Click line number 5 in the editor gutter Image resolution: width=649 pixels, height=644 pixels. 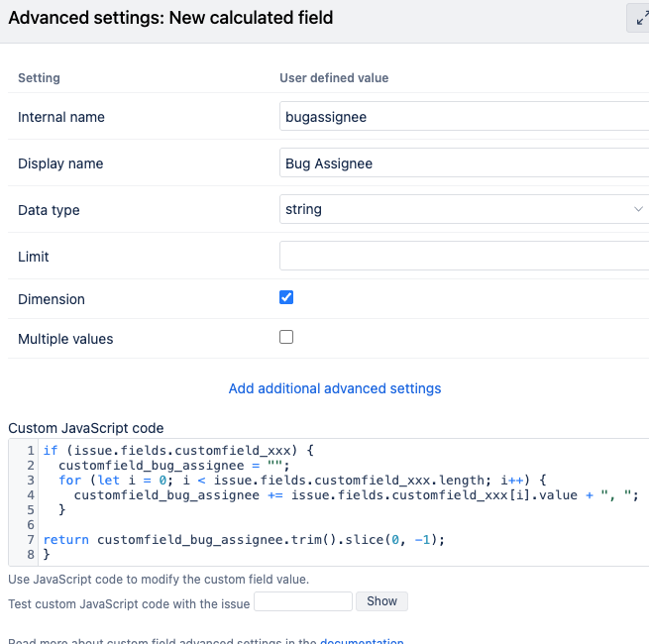tap(32, 509)
